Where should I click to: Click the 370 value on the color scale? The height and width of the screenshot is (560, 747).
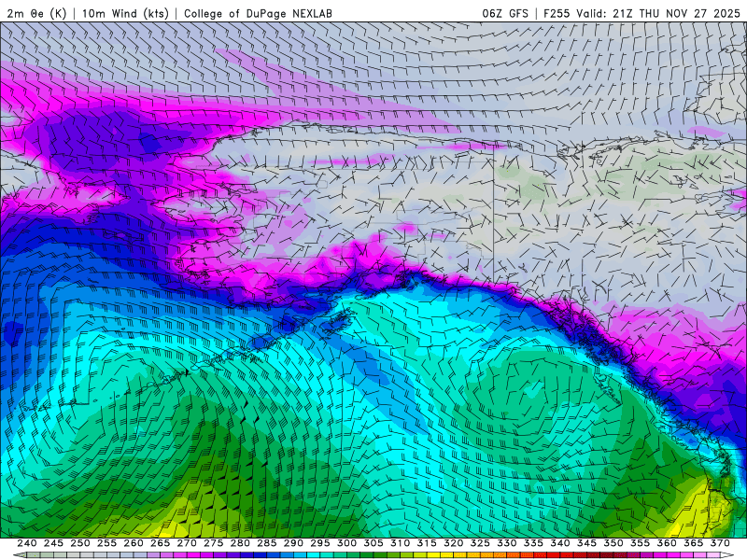point(720,543)
